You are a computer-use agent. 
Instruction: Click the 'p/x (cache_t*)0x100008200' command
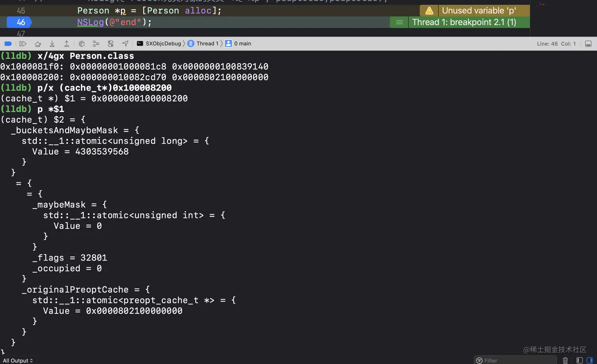pos(105,88)
